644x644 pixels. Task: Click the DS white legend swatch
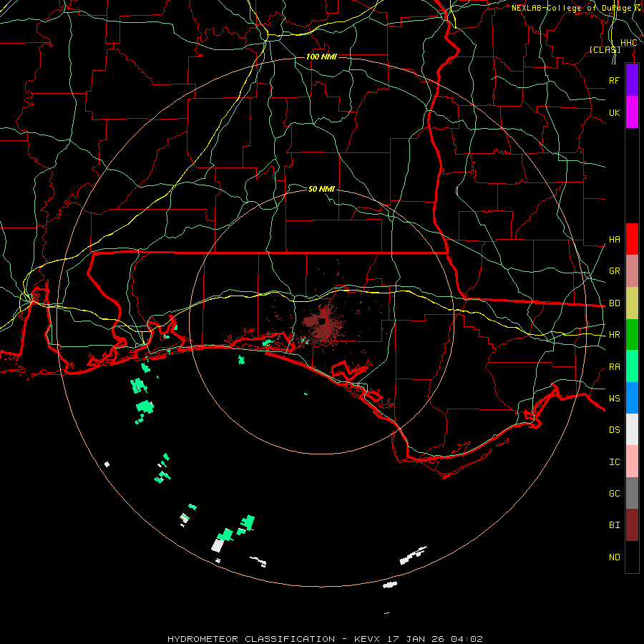pyautogui.click(x=632, y=429)
